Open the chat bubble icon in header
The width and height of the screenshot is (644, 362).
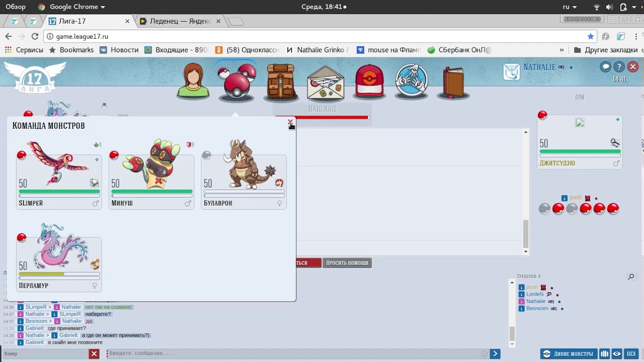point(606,67)
